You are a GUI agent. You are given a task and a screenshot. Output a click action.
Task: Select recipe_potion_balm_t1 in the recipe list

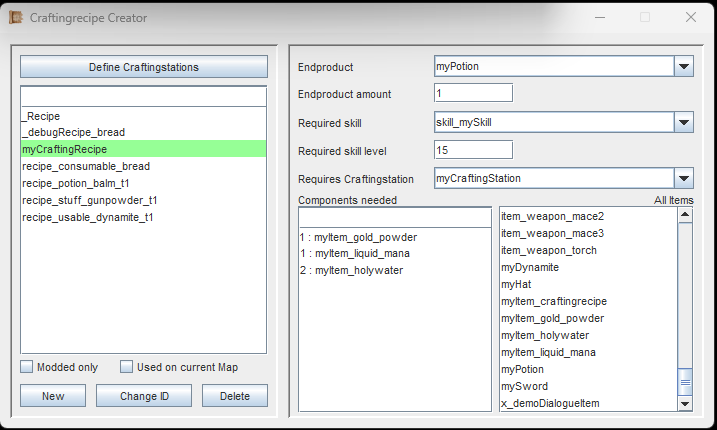(76, 183)
